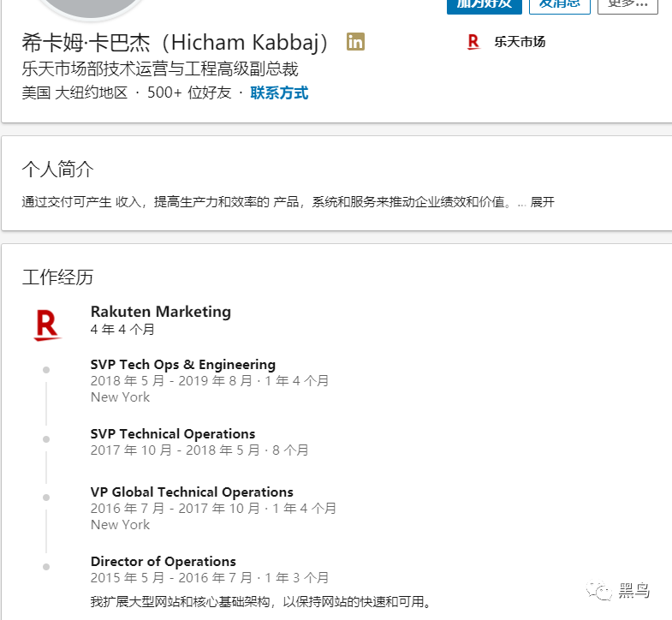This screenshot has width=672, height=620.
Task: Click the date range 2017 年 10 月 - 2018 年 5 月
Action: (x=175, y=450)
